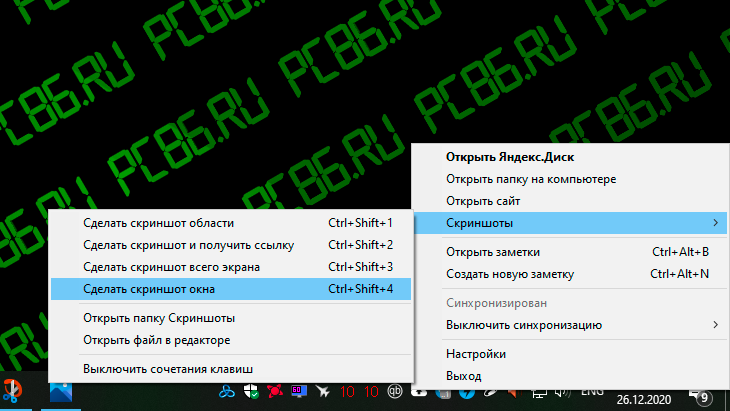Expand the 'Скриншоты' submenu arrow
This screenshot has width=730, height=411.
coord(716,223)
